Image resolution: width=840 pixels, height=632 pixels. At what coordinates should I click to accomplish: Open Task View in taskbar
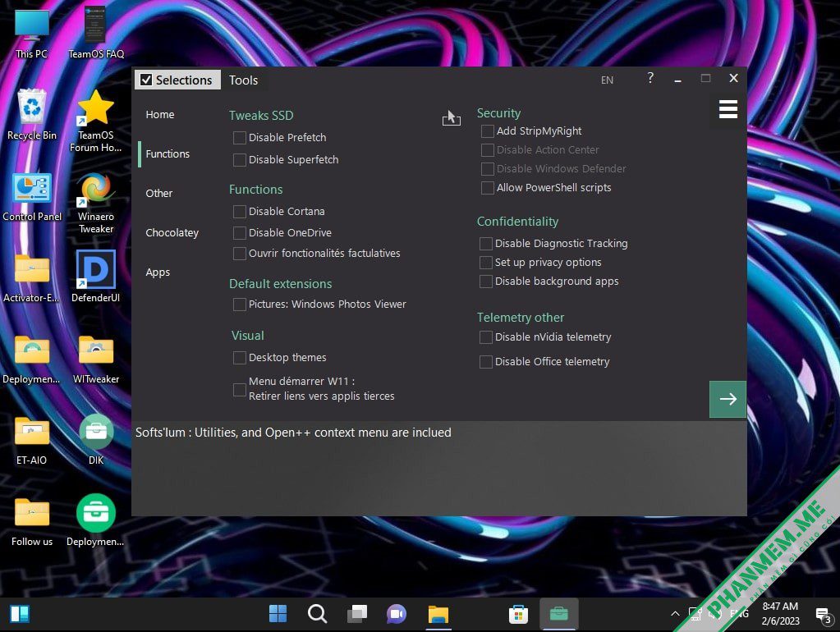point(357,614)
